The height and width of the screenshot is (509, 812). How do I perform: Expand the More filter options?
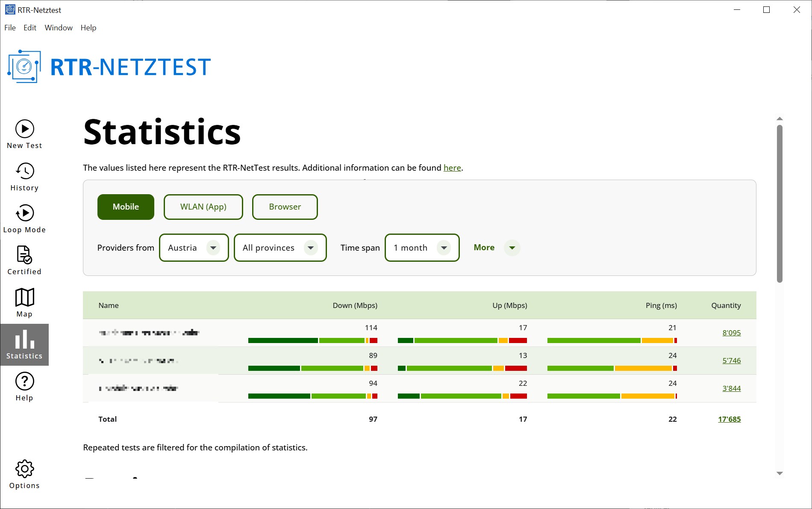coord(497,248)
